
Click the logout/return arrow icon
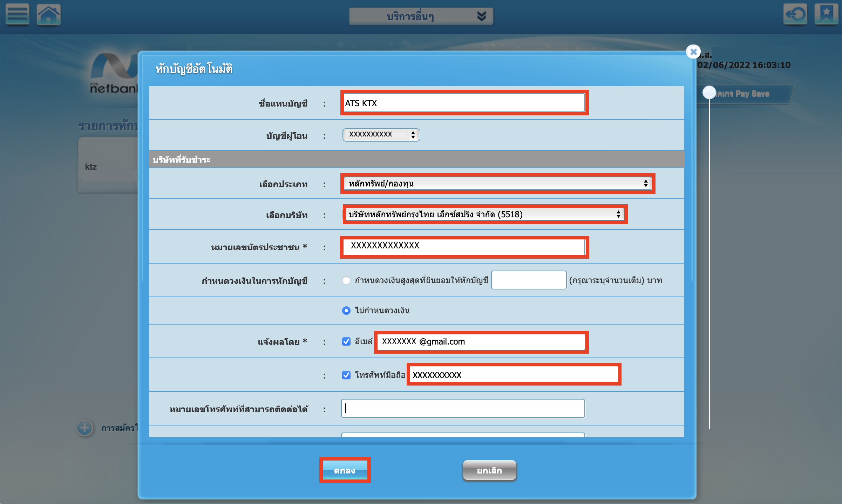795,14
